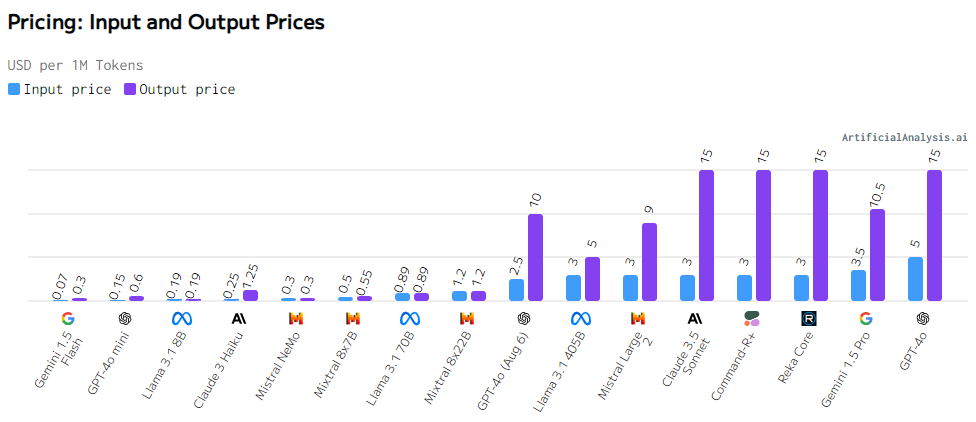976x422 pixels.
Task: Click the Reka logo for Reka Core
Action: coord(809,318)
